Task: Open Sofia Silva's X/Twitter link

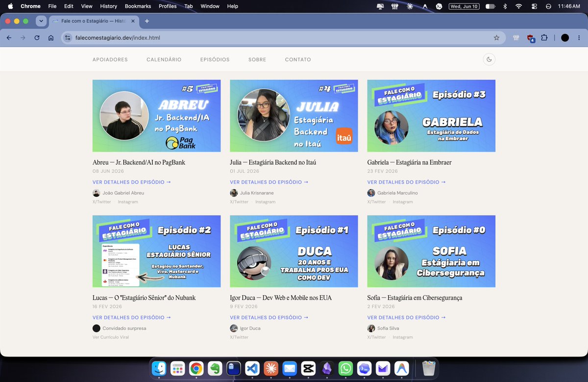Action: click(376, 337)
